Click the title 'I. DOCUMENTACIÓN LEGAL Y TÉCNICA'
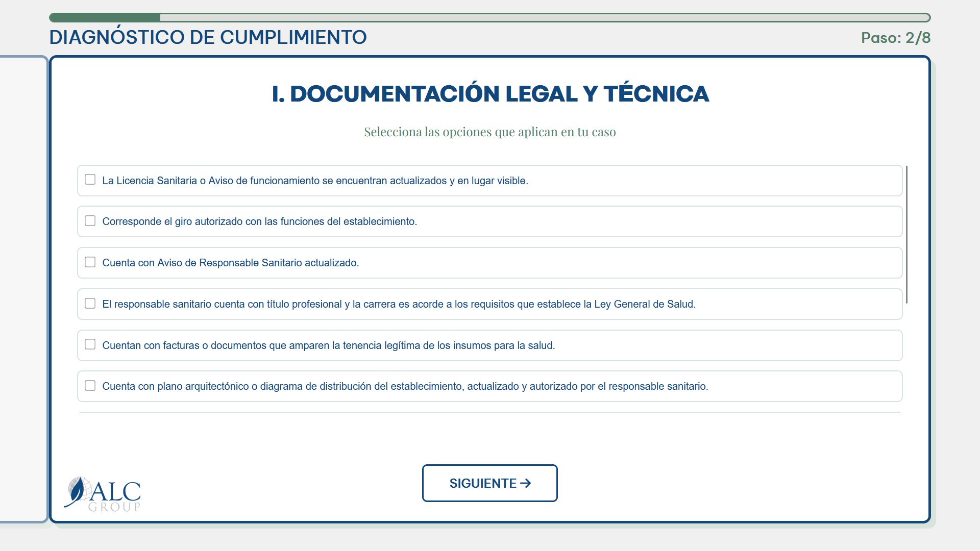The width and height of the screenshot is (980, 551). (x=489, y=93)
